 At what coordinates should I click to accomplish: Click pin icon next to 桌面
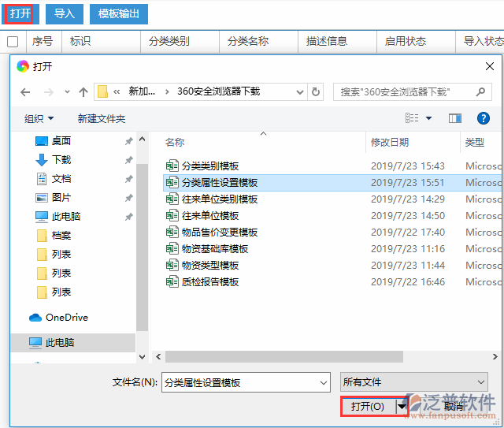[128, 141]
